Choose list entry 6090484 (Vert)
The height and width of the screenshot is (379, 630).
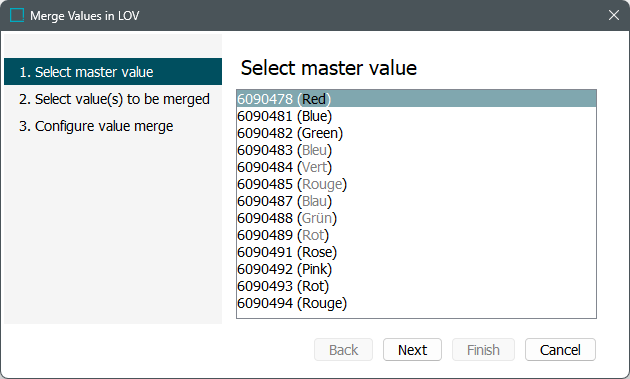pos(416,167)
